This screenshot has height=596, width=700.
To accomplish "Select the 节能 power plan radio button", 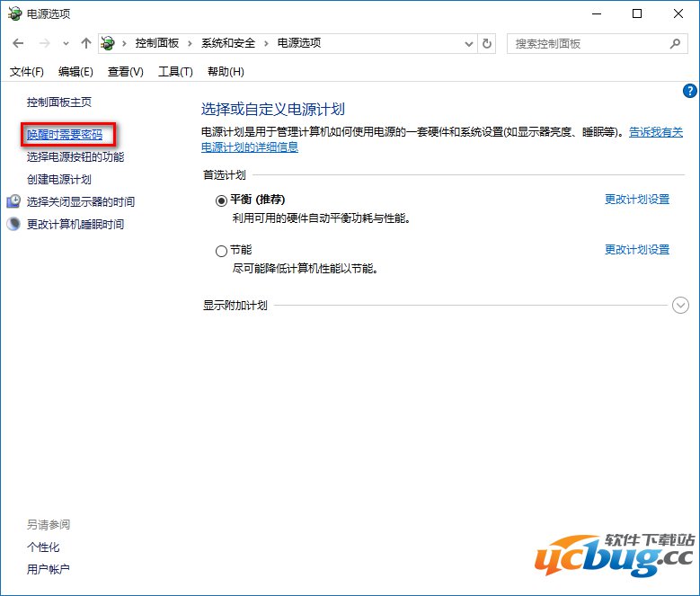I will coord(222,251).
